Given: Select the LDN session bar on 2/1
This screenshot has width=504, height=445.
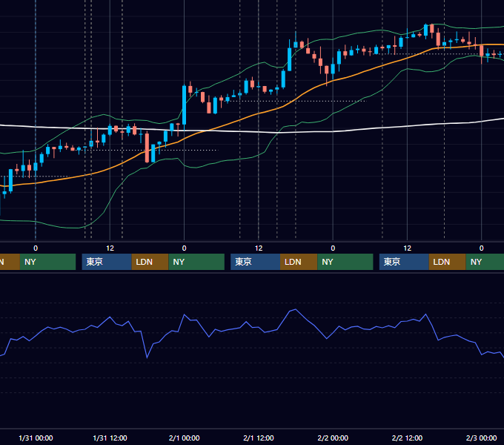Looking at the screenshot, I should (299, 262).
